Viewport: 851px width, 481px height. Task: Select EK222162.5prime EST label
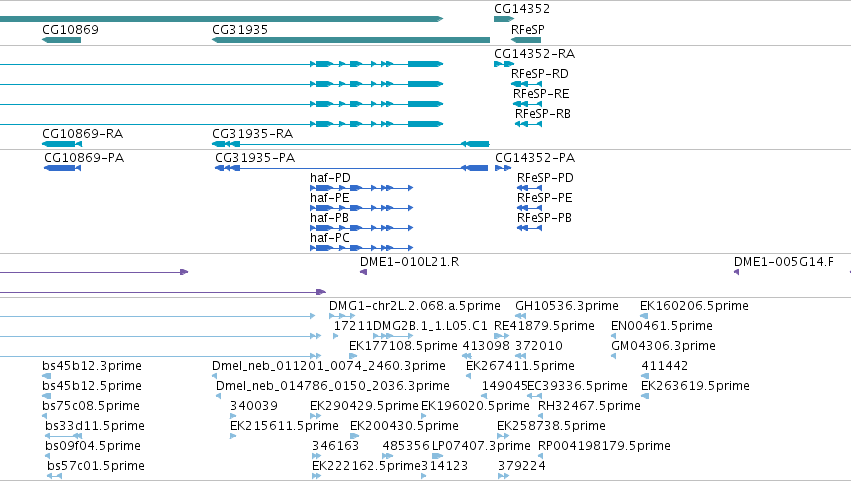[x=366, y=467]
